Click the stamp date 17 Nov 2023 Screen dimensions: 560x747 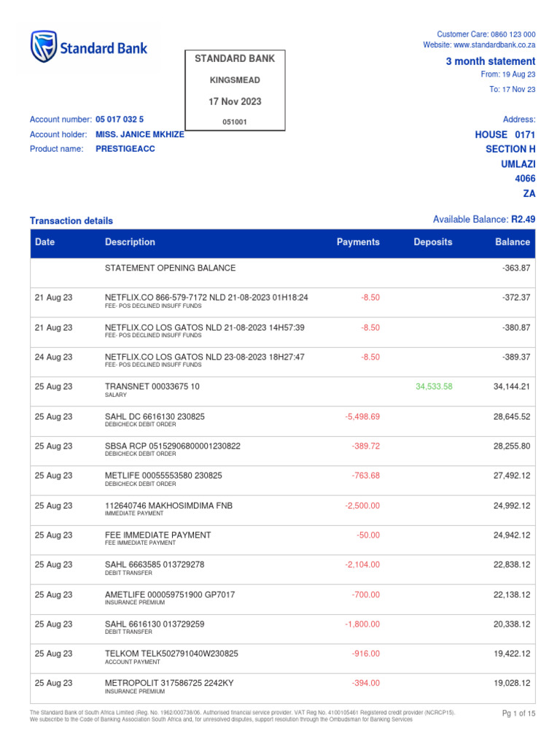coord(235,101)
